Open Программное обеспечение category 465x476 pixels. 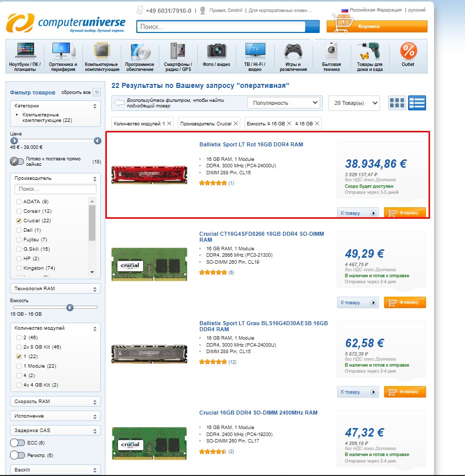point(140,56)
